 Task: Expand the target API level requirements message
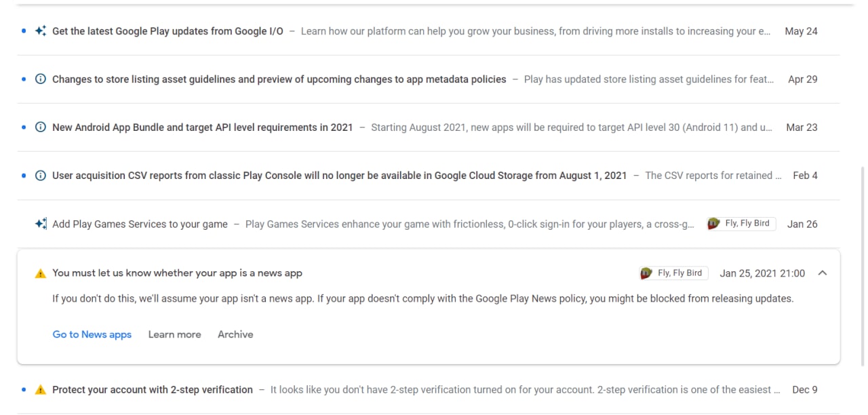coord(203,127)
